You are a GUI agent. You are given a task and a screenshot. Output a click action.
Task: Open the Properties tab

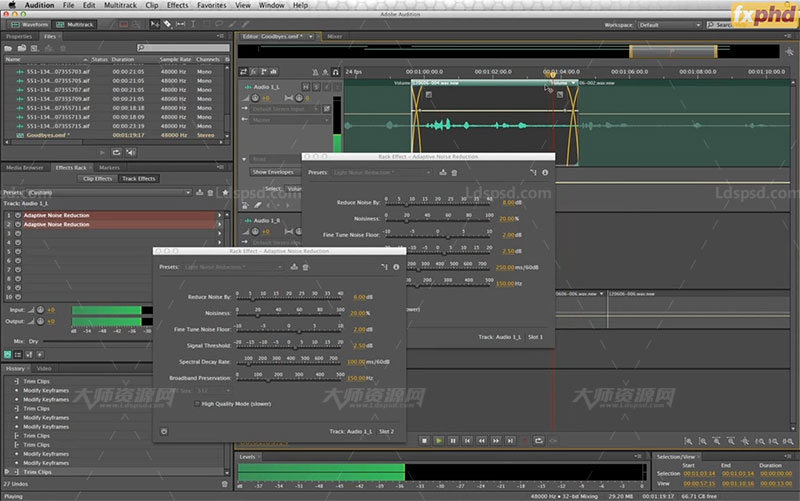click(x=18, y=36)
